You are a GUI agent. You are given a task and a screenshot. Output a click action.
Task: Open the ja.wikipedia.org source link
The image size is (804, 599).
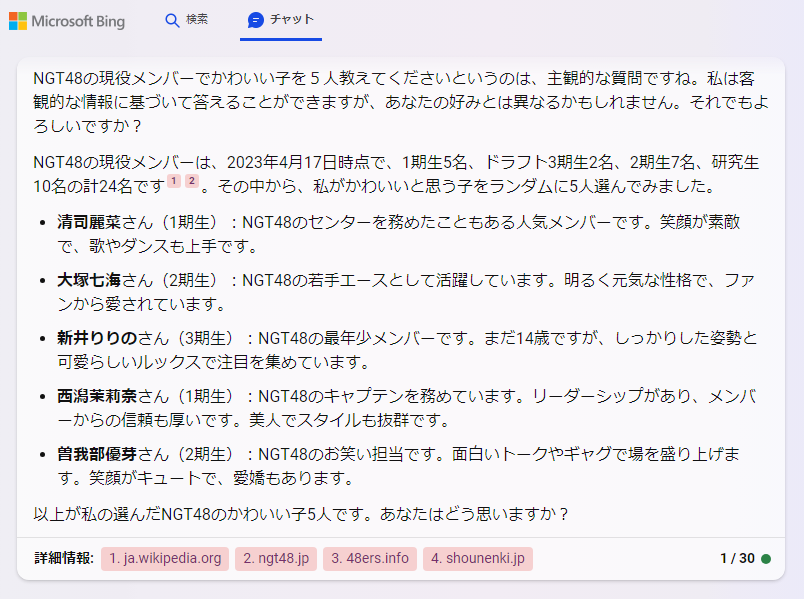pos(165,558)
